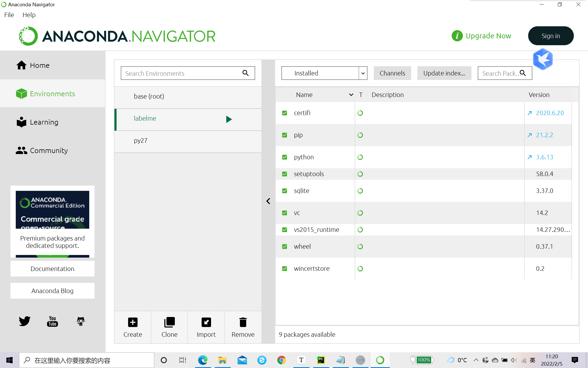Open the Twitter bird icon link

click(24, 321)
